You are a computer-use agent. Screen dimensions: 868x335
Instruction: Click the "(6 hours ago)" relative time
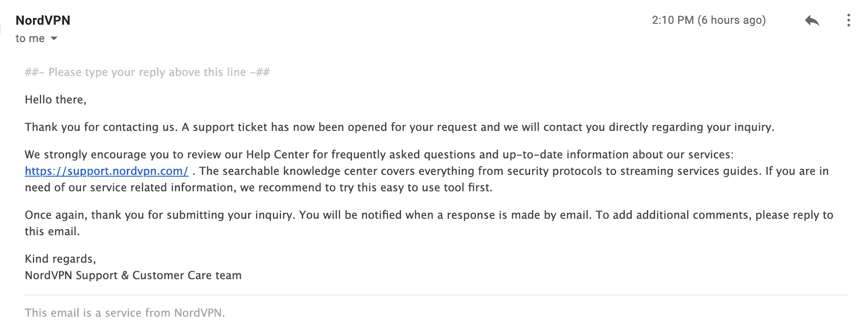coord(732,20)
